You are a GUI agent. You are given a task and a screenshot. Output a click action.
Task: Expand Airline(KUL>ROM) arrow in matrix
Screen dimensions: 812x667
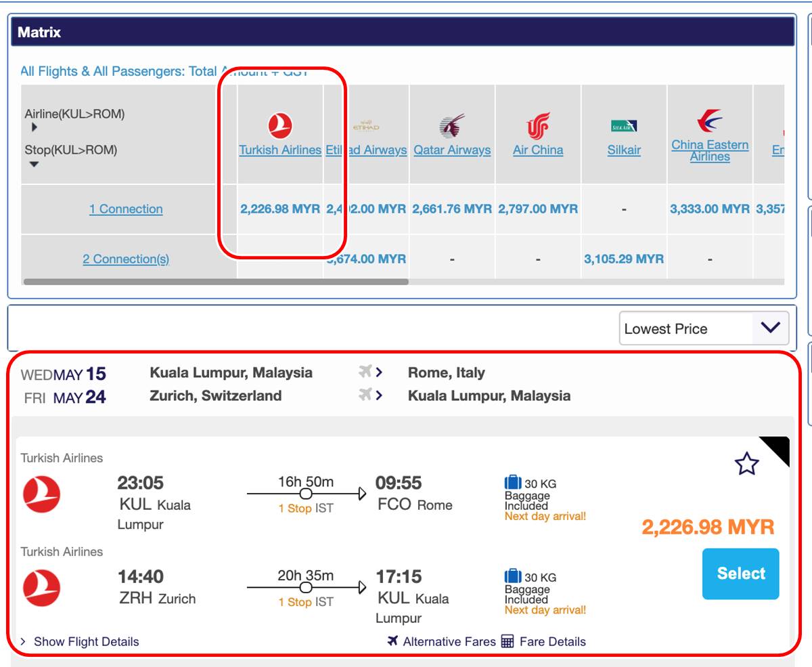35,127
